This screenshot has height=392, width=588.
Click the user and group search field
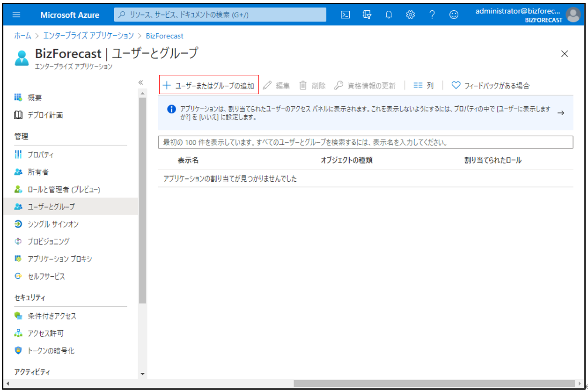tap(365, 142)
